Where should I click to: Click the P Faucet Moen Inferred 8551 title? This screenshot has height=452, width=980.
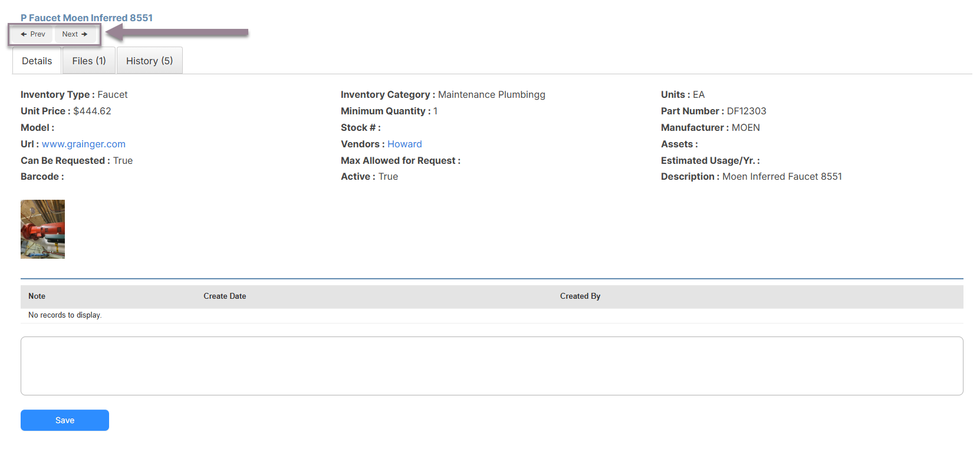(x=87, y=18)
